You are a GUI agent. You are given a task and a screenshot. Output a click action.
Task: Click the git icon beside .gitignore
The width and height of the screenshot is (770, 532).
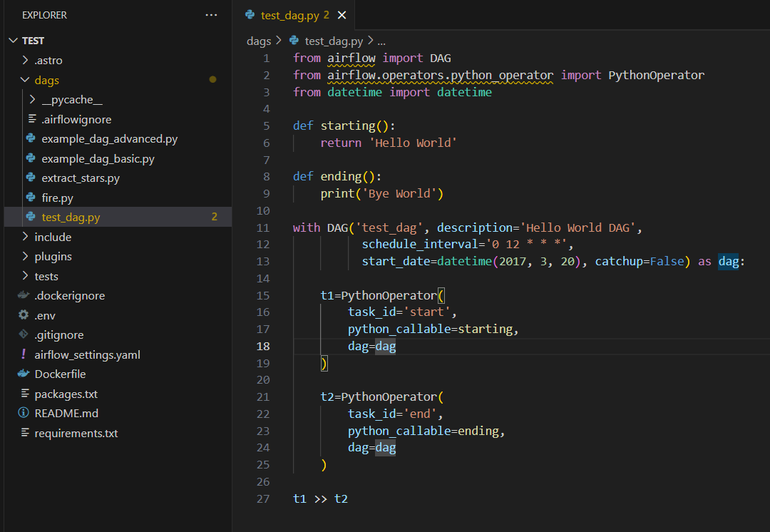pyautogui.click(x=23, y=334)
